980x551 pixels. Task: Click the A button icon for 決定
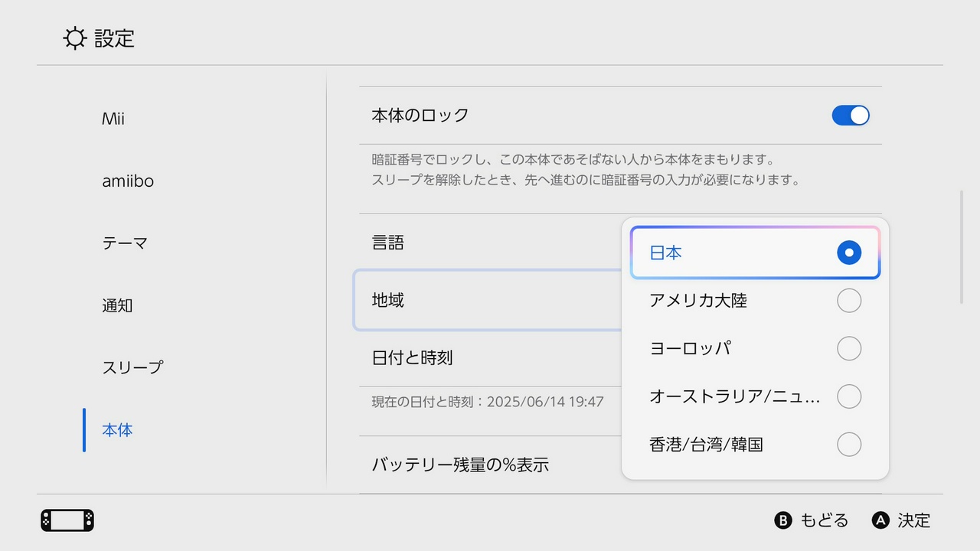coord(879,520)
